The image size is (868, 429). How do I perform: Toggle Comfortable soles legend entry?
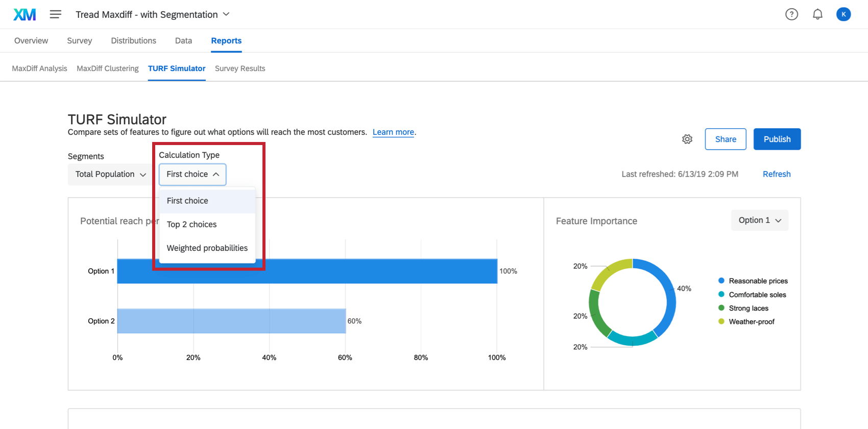pyautogui.click(x=757, y=295)
